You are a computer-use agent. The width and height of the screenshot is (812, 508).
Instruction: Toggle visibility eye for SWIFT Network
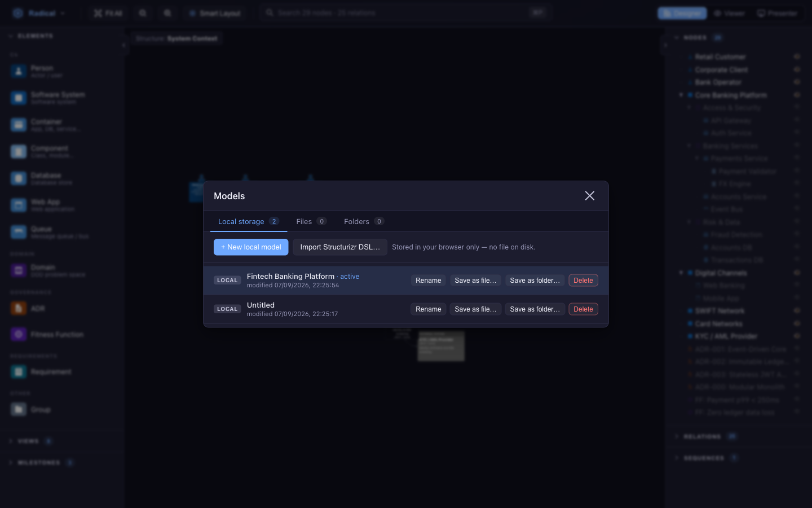tap(797, 310)
